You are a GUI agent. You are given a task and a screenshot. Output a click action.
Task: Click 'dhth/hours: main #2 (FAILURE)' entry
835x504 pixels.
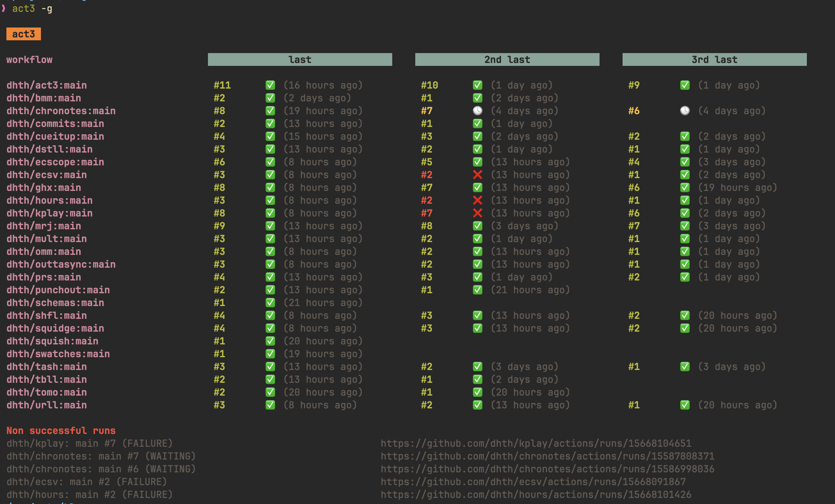[90, 494]
